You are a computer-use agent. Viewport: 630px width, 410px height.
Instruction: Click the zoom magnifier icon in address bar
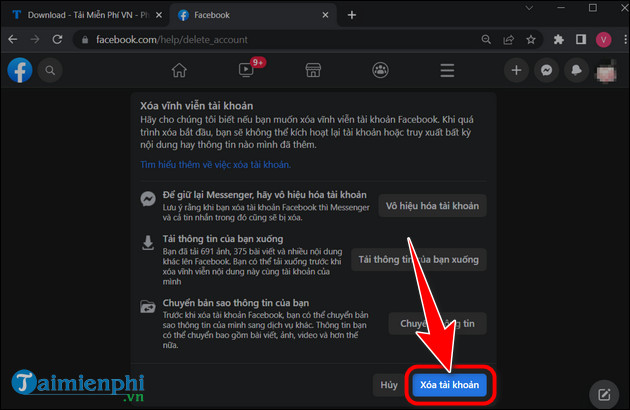486,39
